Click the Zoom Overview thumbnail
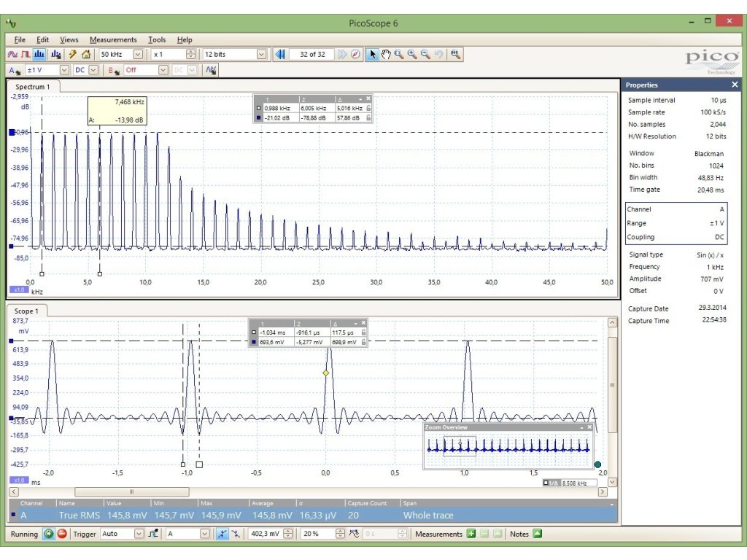 click(x=508, y=448)
